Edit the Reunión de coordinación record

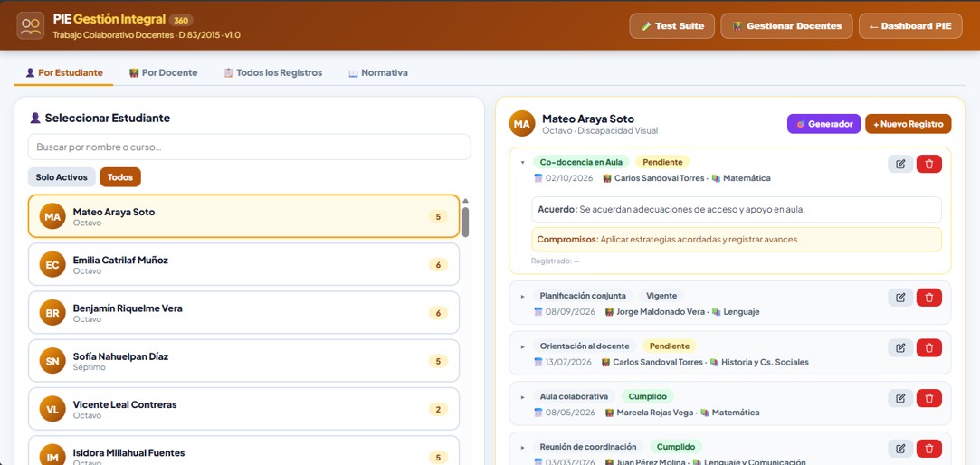(900, 449)
